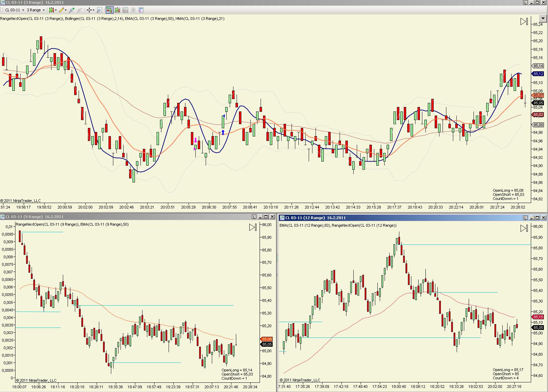The image size is (548, 392).
Task: Toggle the L link button on 12 Range window
Action: [525, 218]
